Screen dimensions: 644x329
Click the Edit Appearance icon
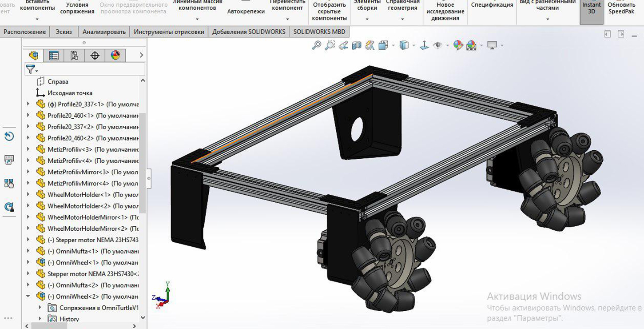458,45
